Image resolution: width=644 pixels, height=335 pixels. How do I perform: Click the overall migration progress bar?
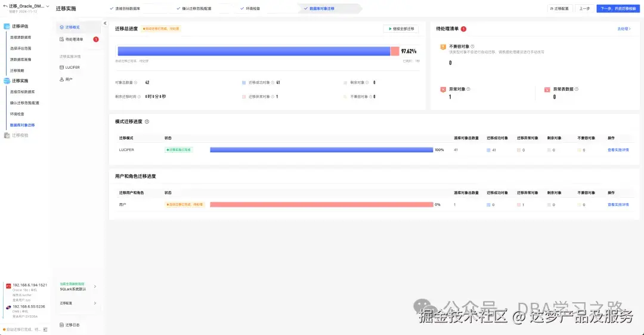258,51
